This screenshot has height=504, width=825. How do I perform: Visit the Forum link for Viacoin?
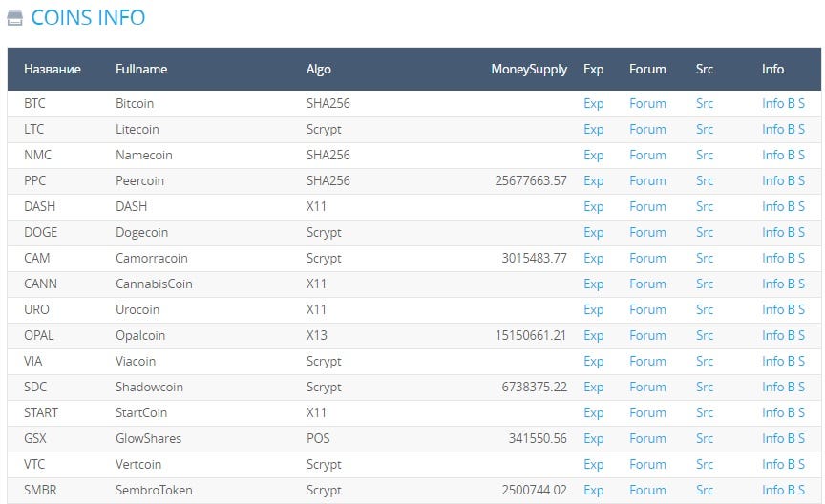point(647,362)
